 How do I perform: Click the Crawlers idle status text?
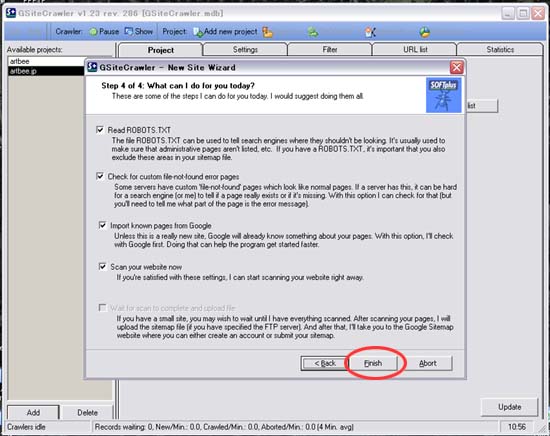tap(26, 427)
